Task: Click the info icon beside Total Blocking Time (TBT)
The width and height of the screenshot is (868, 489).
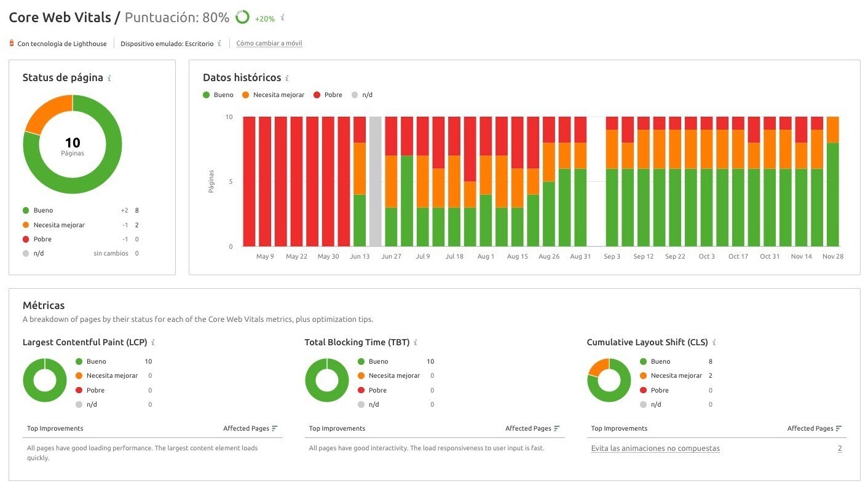Action: 416,342
